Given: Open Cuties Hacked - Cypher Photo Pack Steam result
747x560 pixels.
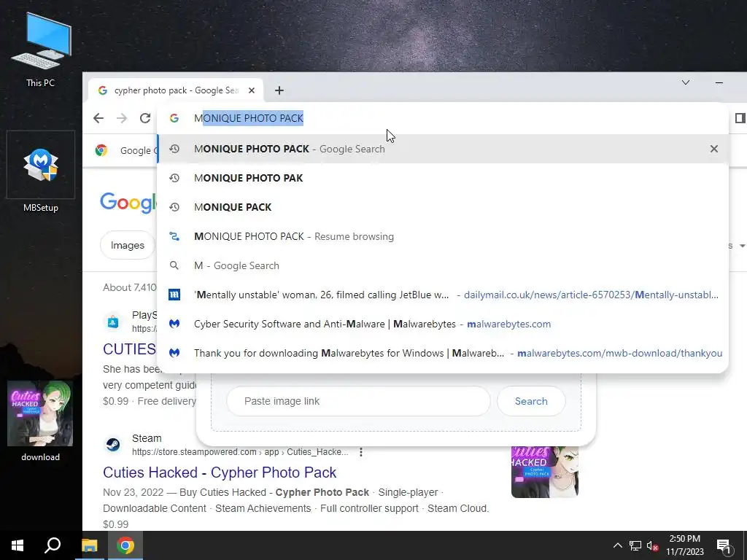Looking at the screenshot, I should pos(220,472).
